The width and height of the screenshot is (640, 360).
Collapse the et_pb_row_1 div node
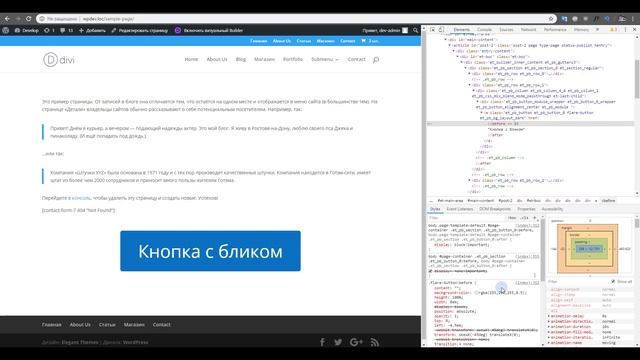point(470,85)
